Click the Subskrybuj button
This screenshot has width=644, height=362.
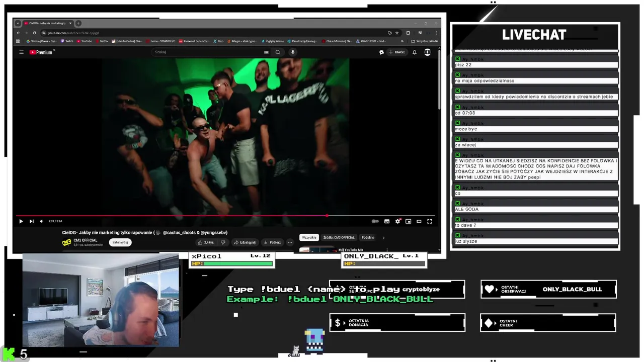120,242
